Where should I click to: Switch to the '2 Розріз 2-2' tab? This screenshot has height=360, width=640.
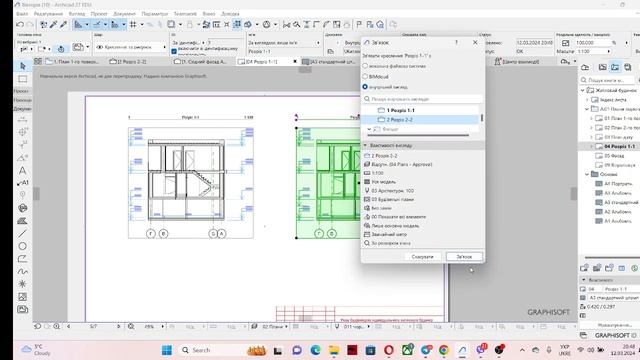[128, 62]
